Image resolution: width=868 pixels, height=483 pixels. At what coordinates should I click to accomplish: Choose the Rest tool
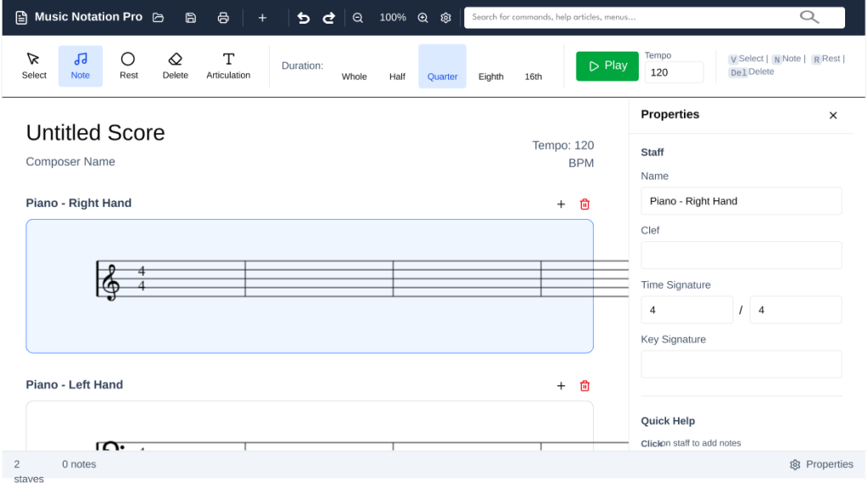point(128,66)
